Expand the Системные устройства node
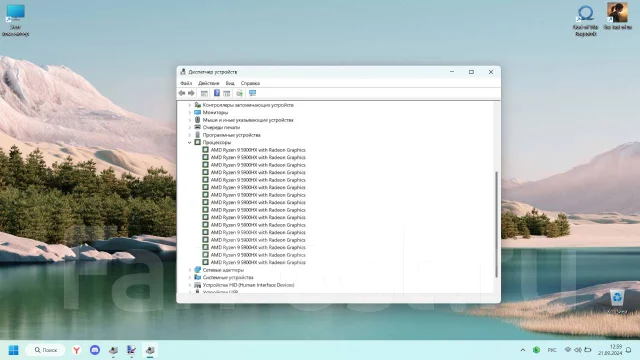The image size is (640, 360). [189, 277]
